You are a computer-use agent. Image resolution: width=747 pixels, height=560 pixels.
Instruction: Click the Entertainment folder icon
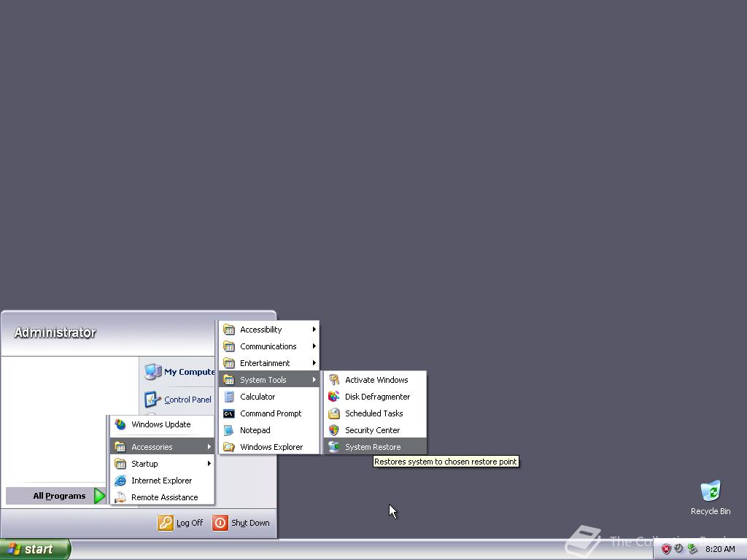[x=229, y=363]
